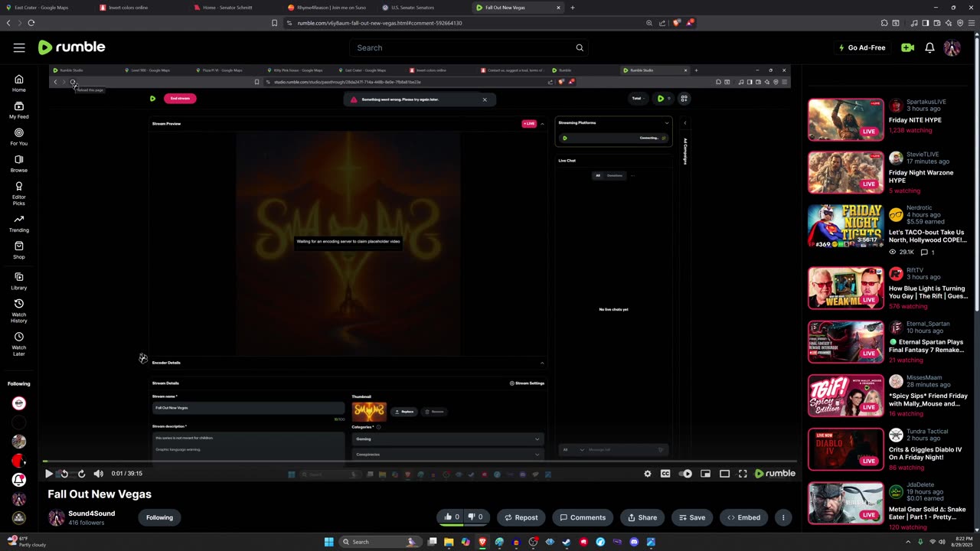Go to Home in the Rumble sidebar
980x551 pixels.
tap(19, 83)
